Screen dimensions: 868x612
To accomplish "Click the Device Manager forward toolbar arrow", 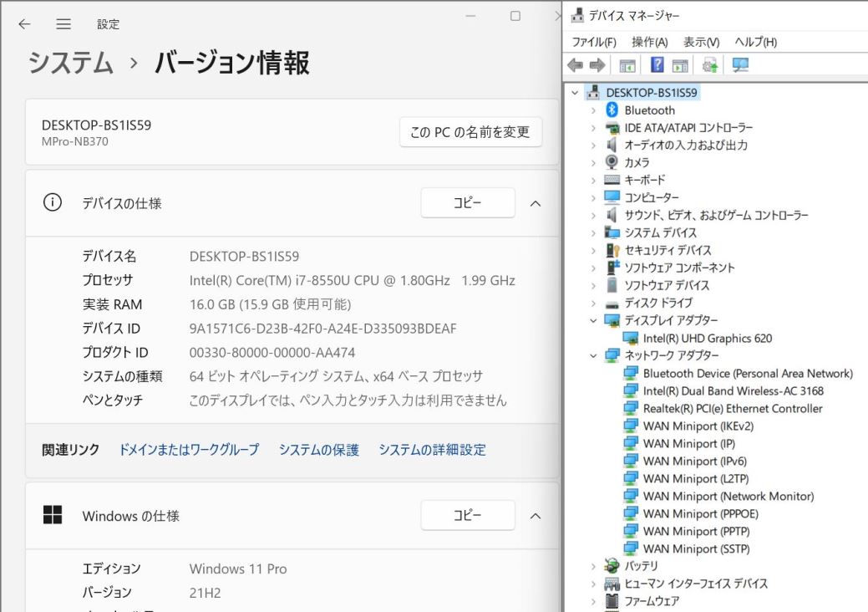I will coord(598,65).
